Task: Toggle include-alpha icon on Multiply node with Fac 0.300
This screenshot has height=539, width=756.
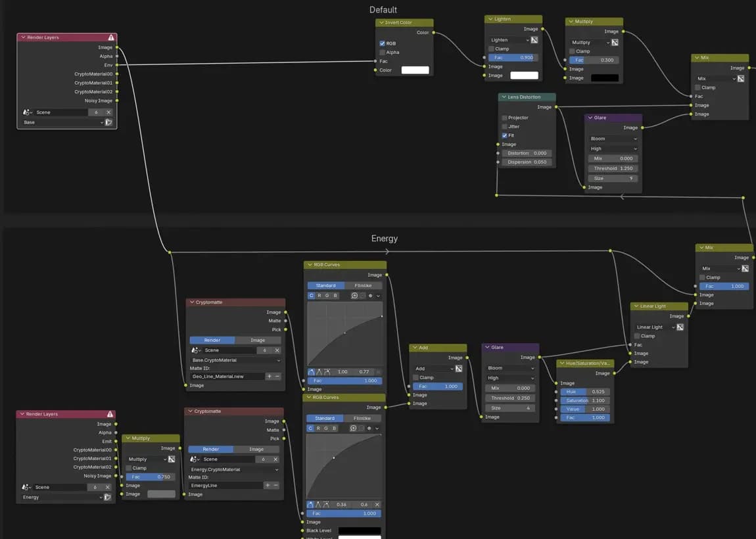Action: pos(615,43)
